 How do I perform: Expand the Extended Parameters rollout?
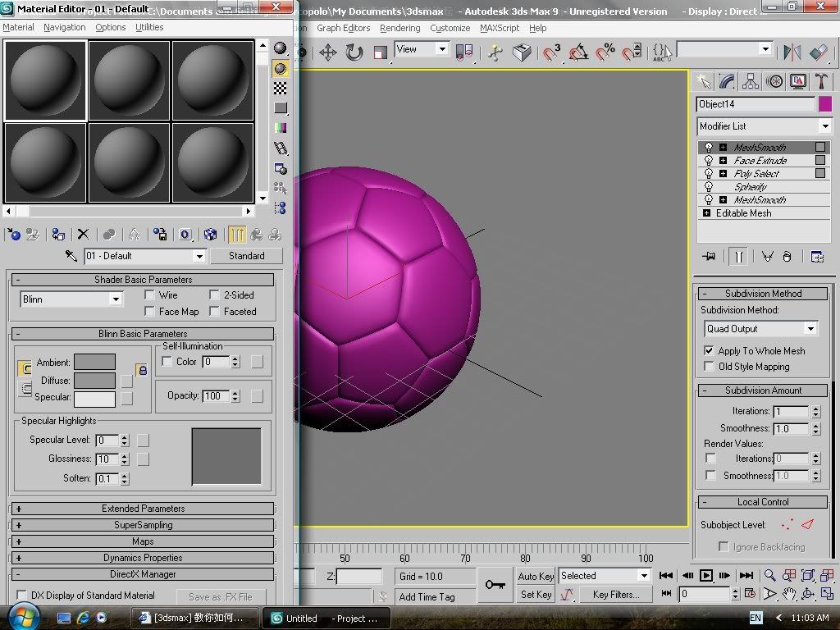pos(143,509)
